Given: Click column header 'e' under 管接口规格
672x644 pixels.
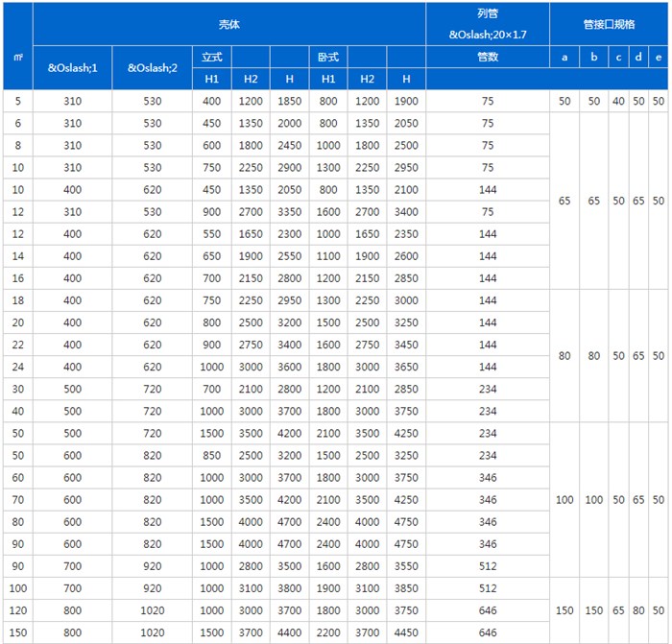Looking at the screenshot, I should 658,58.
